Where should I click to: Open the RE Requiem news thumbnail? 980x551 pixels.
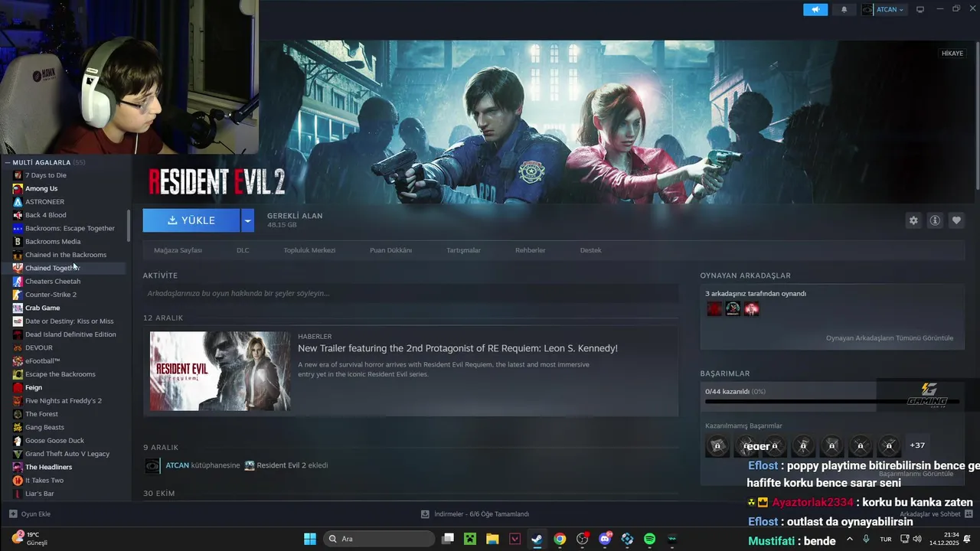tap(220, 371)
